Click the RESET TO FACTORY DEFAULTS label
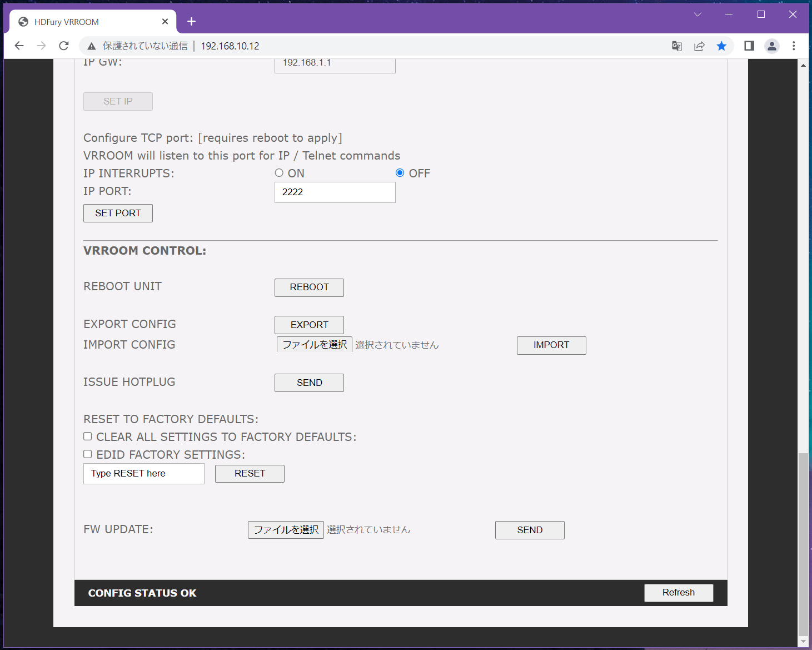Image resolution: width=812 pixels, height=650 pixels. pyautogui.click(x=171, y=419)
